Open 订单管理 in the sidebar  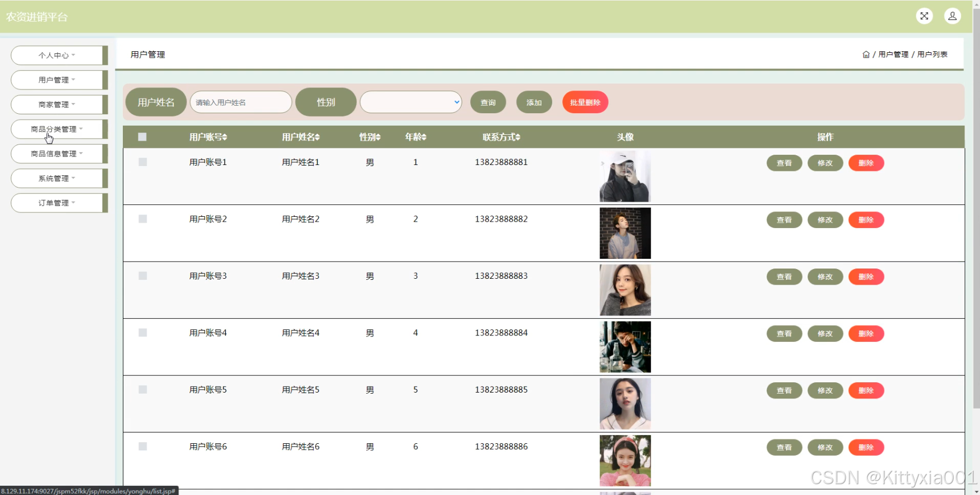(x=57, y=203)
